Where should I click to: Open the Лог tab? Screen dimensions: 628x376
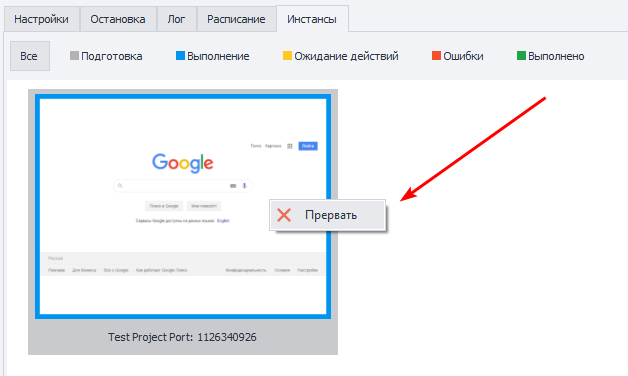pyautogui.click(x=176, y=19)
